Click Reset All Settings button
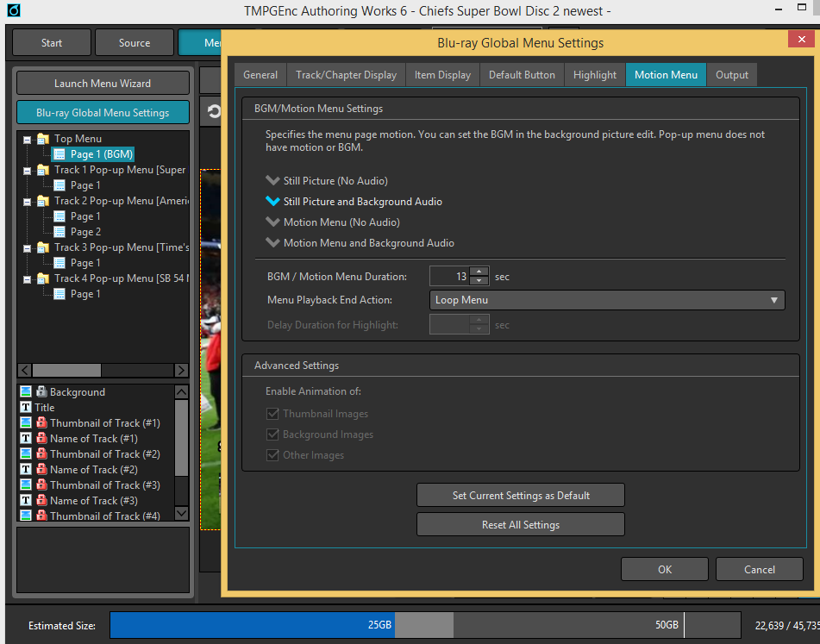Image resolution: width=820 pixels, height=644 pixels. click(x=520, y=524)
